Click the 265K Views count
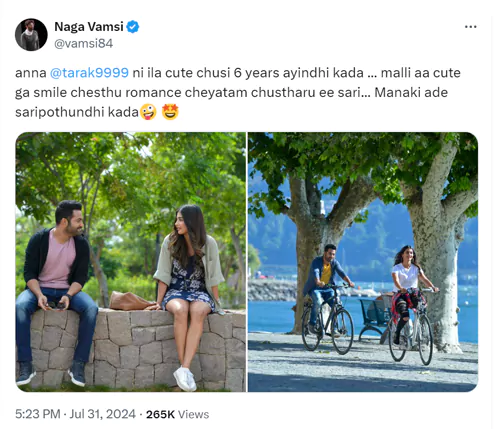500x429 pixels. tap(177, 414)
